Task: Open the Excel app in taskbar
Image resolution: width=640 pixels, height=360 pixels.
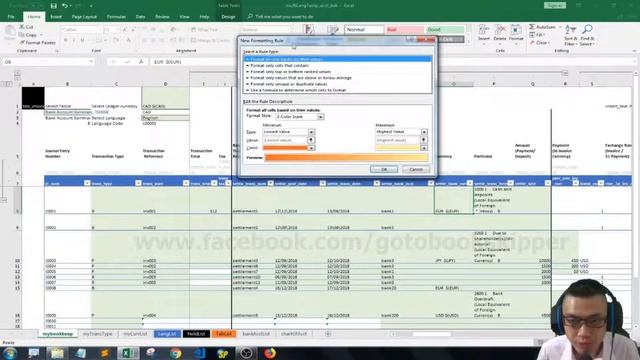Action: 128,353
